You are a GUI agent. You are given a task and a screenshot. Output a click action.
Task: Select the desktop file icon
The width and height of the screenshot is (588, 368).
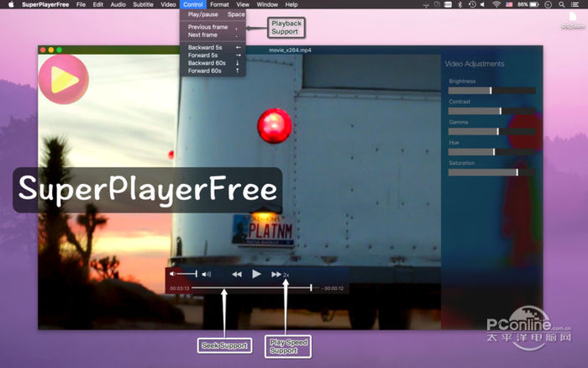(573, 20)
